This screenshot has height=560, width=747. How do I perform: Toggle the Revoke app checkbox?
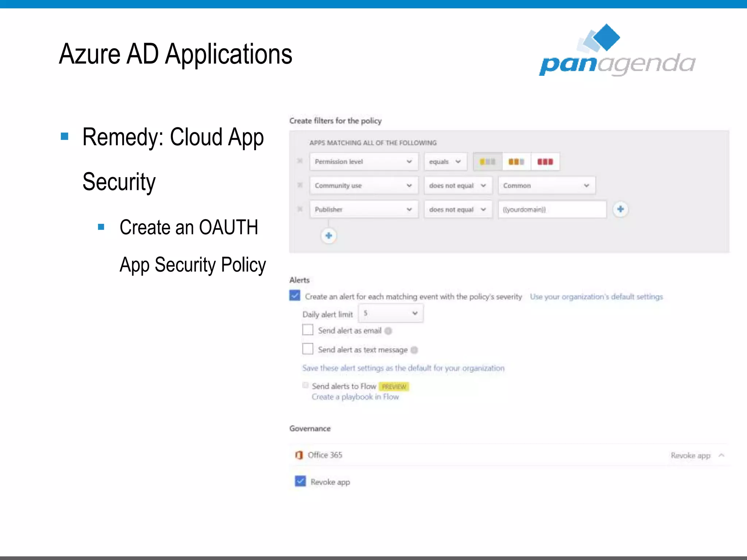(300, 481)
